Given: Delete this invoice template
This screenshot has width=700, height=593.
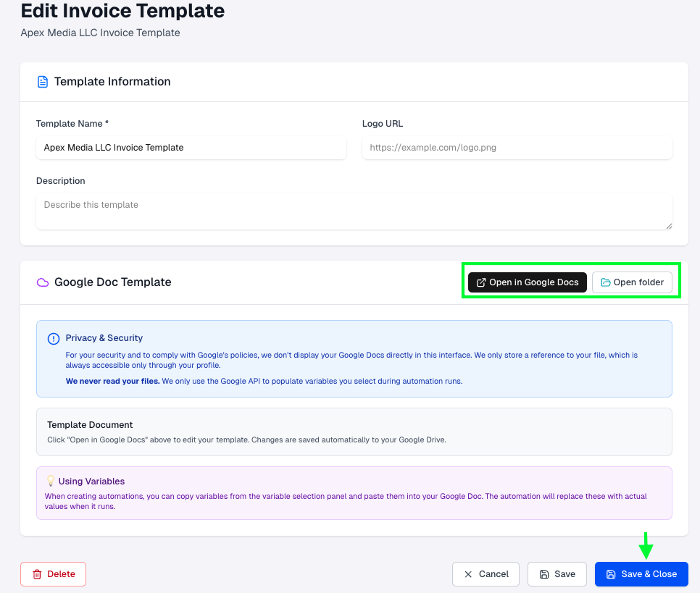Looking at the screenshot, I should click(53, 574).
